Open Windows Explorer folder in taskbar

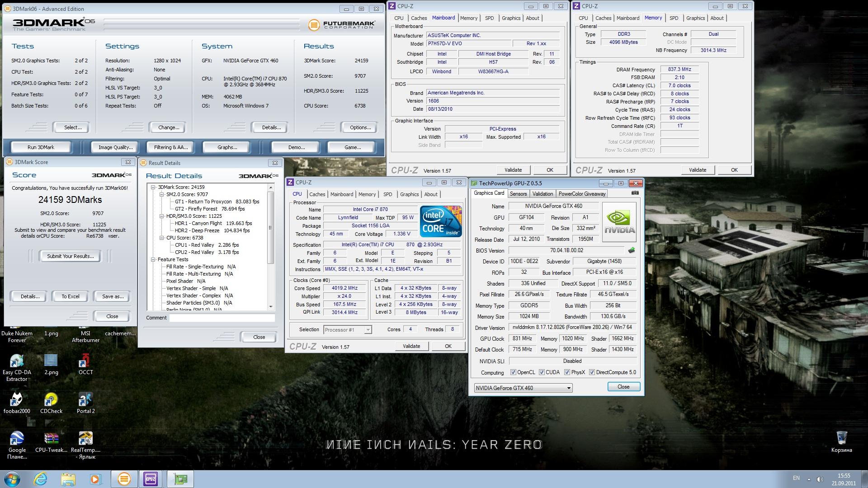point(68,479)
